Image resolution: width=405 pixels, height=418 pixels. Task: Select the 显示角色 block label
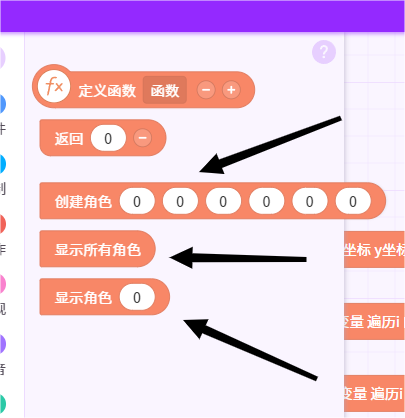(83, 297)
